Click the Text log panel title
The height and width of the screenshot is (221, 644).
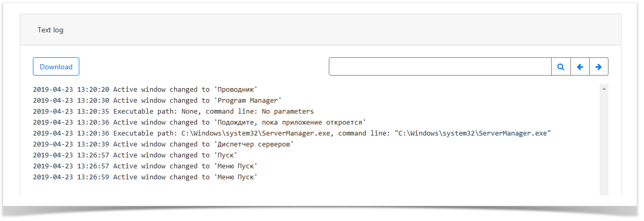51,30
